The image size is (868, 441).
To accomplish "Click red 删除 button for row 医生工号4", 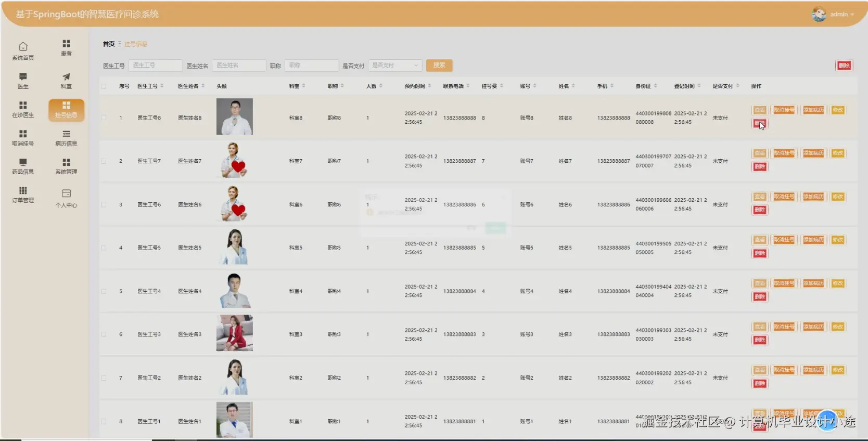I will (x=760, y=297).
